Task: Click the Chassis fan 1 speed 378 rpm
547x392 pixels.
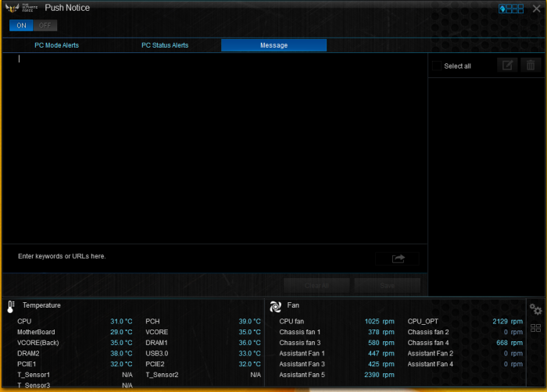Action: coord(381,332)
